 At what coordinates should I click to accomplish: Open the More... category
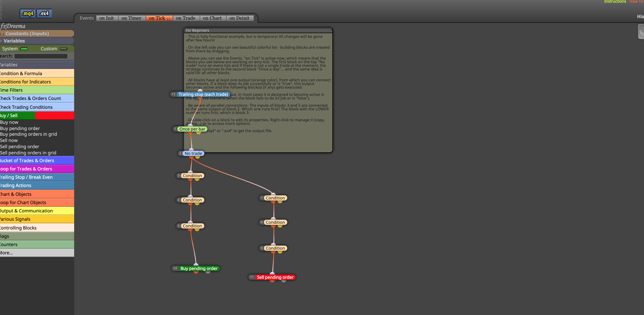coord(37,253)
